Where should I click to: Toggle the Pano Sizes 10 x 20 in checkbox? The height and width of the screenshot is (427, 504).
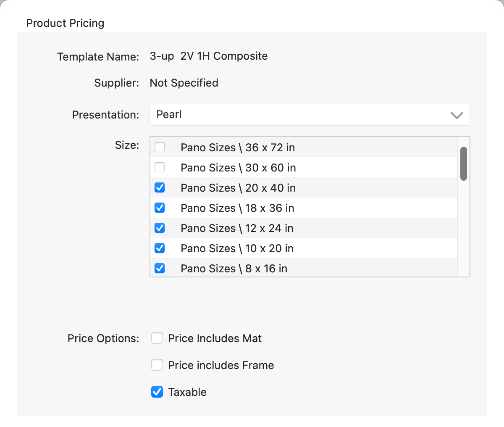[x=160, y=248]
